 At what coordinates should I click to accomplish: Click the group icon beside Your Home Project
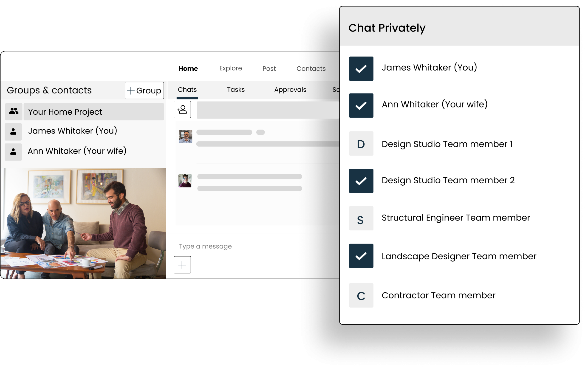tap(13, 112)
